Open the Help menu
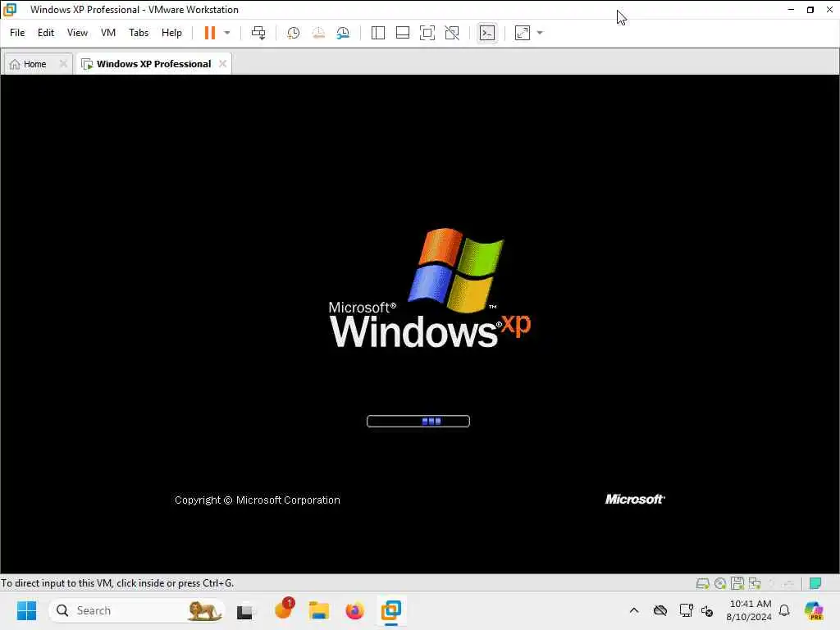The height and width of the screenshot is (630, 840). click(171, 33)
